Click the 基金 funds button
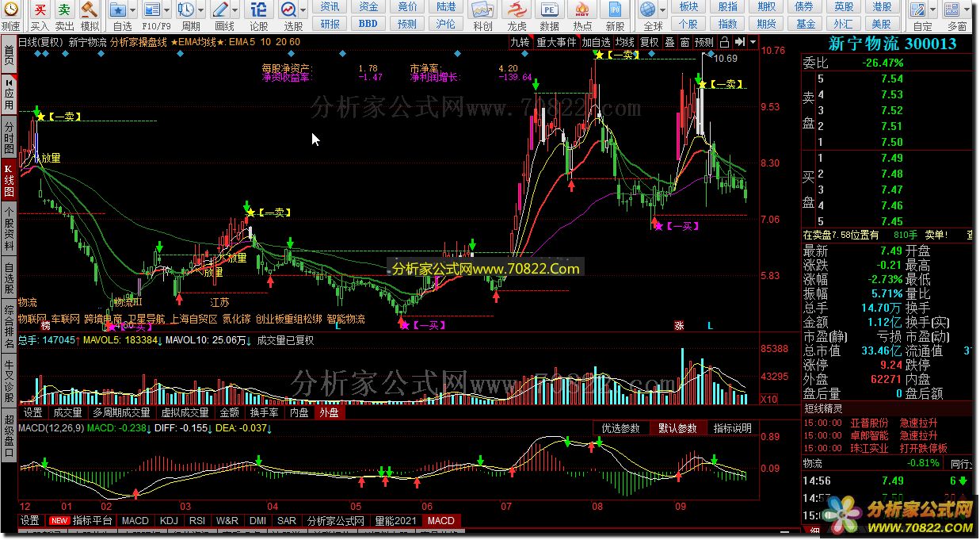 (x=806, y=24)
